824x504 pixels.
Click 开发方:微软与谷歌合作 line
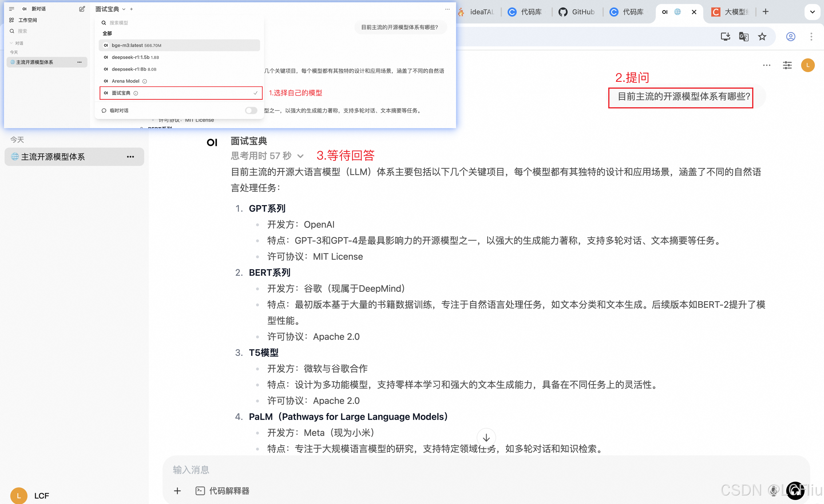tap(317, 368)
